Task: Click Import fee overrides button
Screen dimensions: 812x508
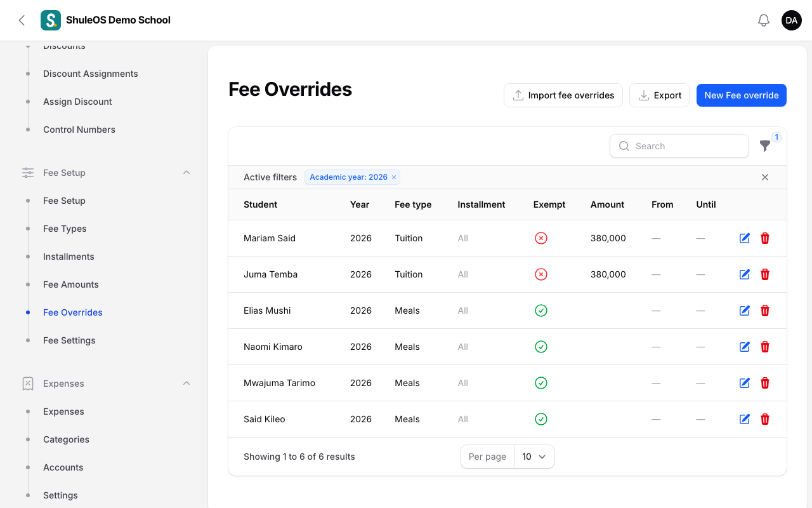Action: [563, 95]
